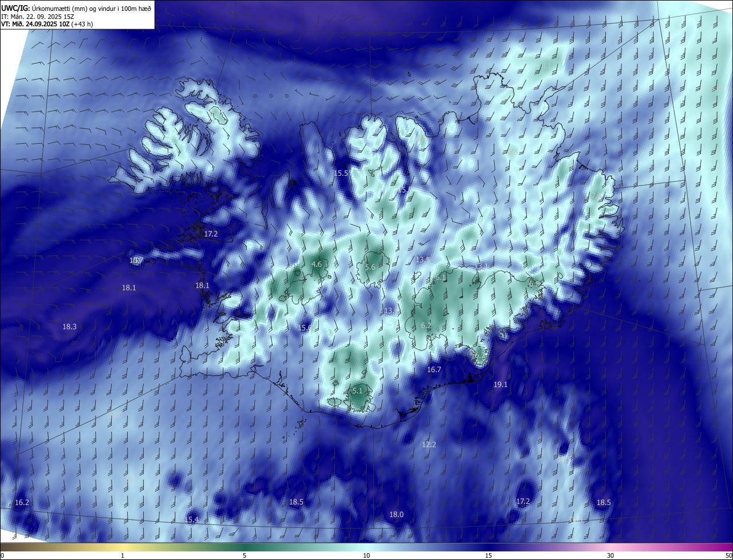This screenshot has width=733, height=560.
Task: Click the 4.6 value over the green area
Action: pyautogui.click(x=316, y=265)
